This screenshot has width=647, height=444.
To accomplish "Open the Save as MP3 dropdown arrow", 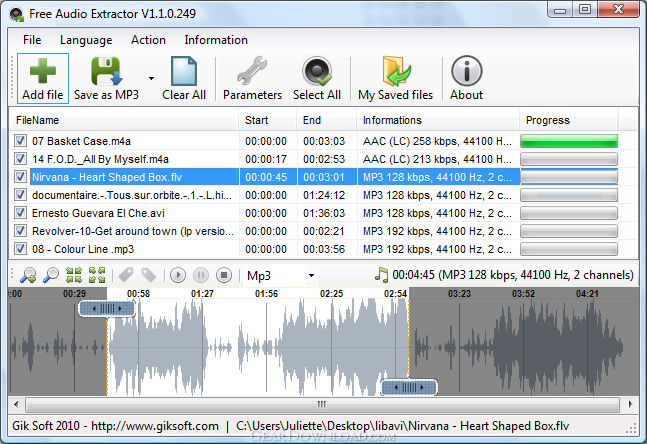I will tap(151, 78).
